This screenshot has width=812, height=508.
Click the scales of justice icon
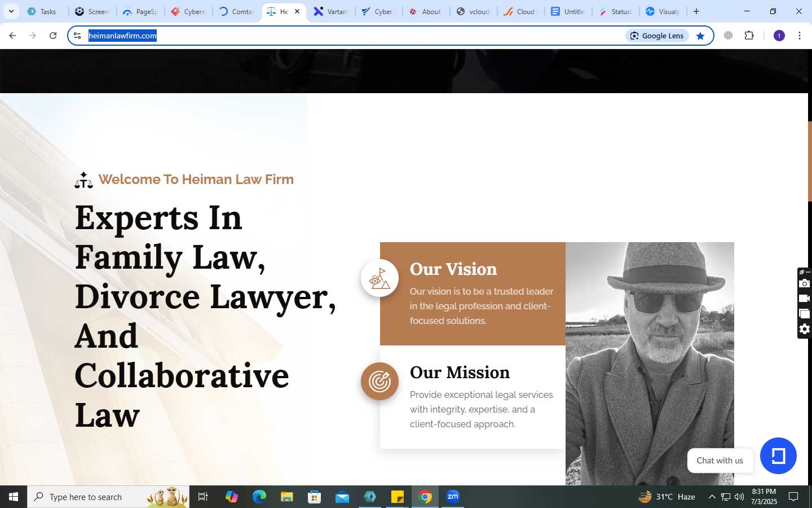[83, 180]
